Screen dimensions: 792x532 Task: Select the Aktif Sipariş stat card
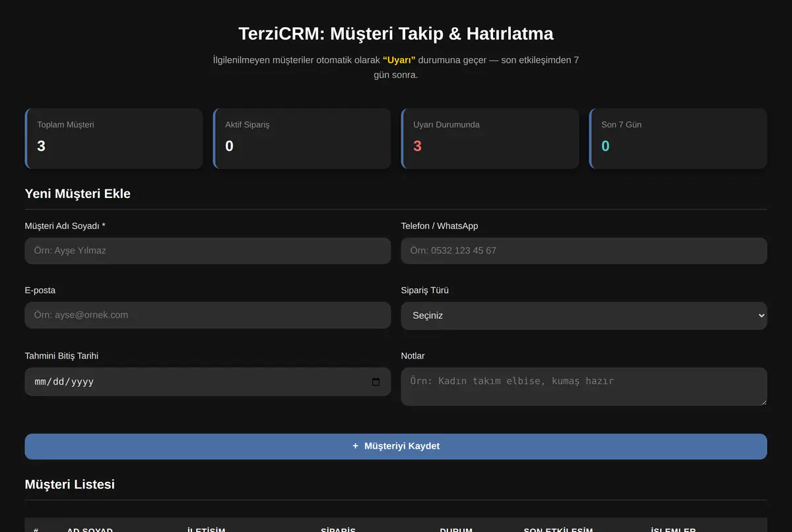[x=302, y=139]
